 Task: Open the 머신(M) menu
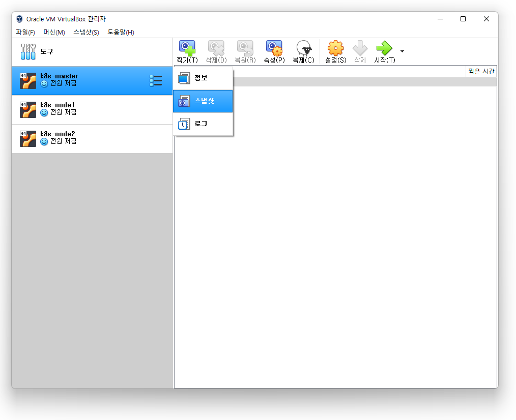click(54, 32)
